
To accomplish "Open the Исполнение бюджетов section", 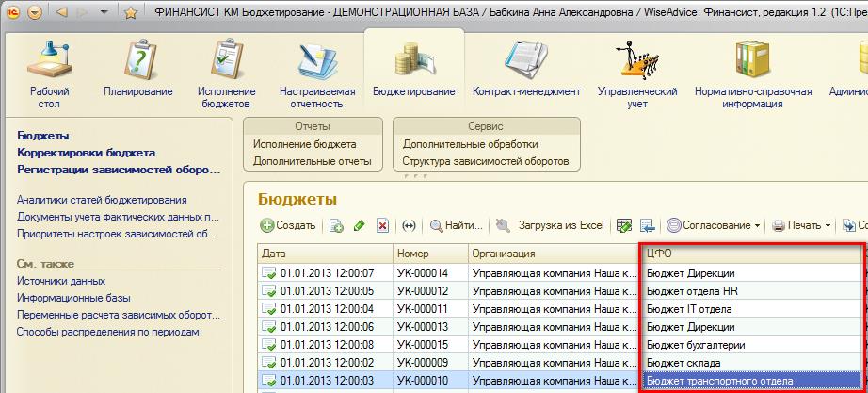I will (226, 73).
